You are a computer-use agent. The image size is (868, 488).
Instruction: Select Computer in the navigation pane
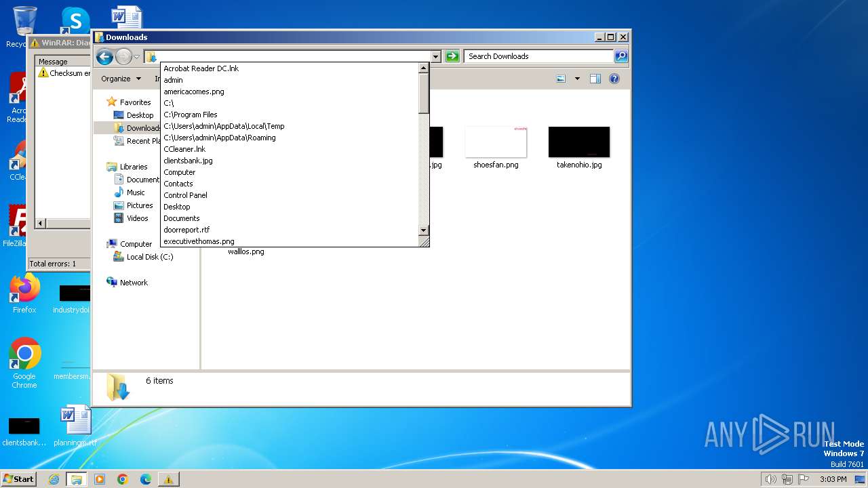tap(136, 244)
